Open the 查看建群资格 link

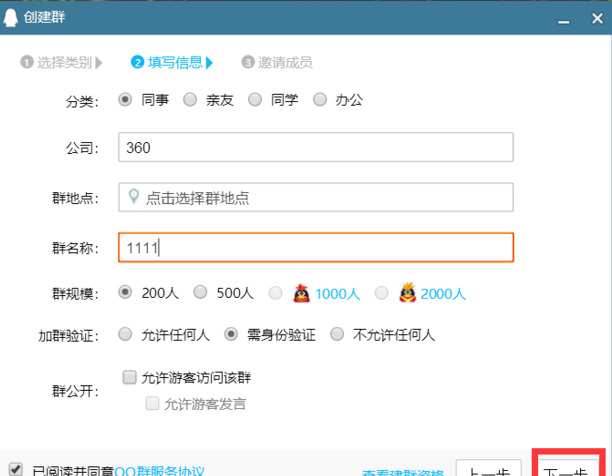point(403,472)
